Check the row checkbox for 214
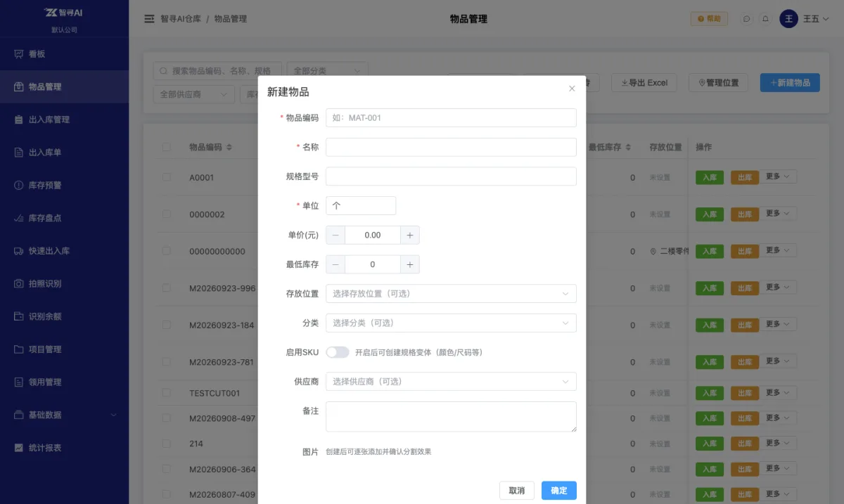The width and height of the screenshot is (844, 504). click(166, 444)
